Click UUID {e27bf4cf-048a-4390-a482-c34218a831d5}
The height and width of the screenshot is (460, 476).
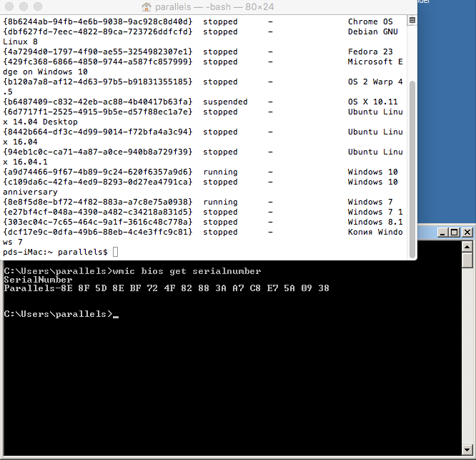pos(98,212)
